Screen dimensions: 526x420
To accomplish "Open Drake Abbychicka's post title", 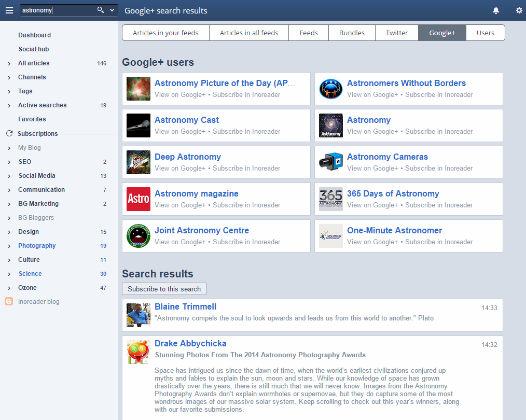I will coord(190,344).
